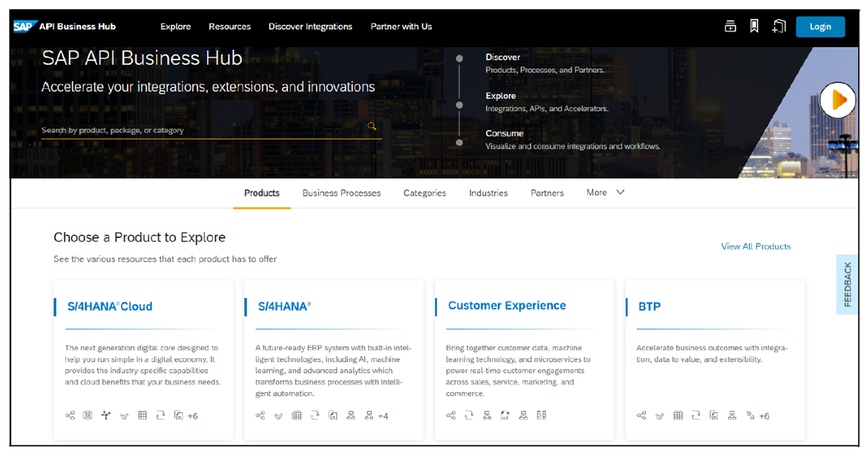Click the sync arrows icon on the S/4HANA Cloud card

(160, 415)
